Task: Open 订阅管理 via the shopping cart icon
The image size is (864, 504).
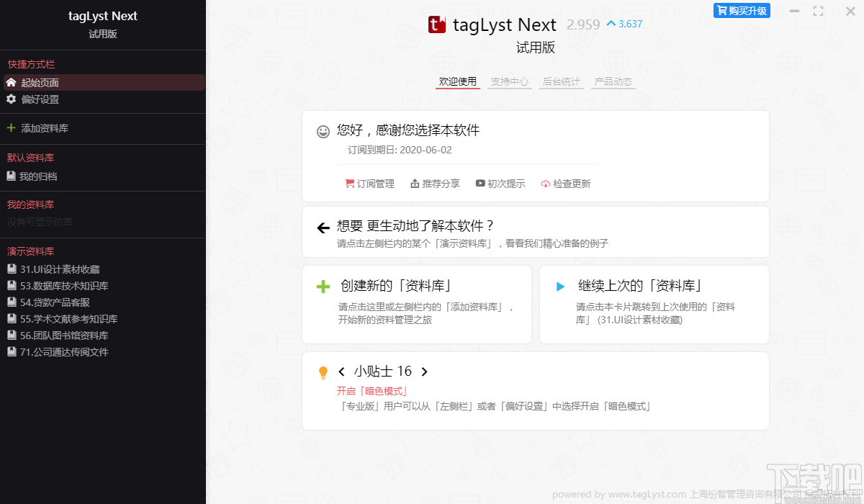Action: pyautogui.click(x=348, y=183)
